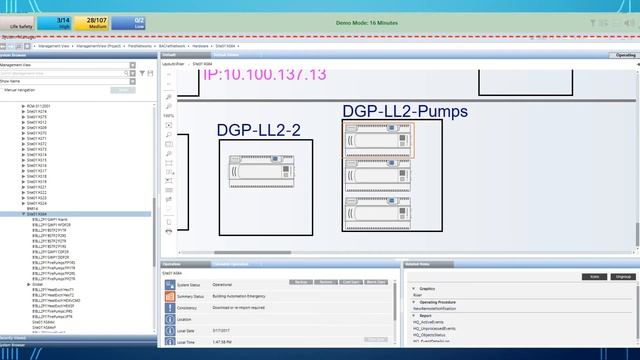Click the operation panel vertical scrollbar
Screen dimensions: 640x360
click(395, 302)
